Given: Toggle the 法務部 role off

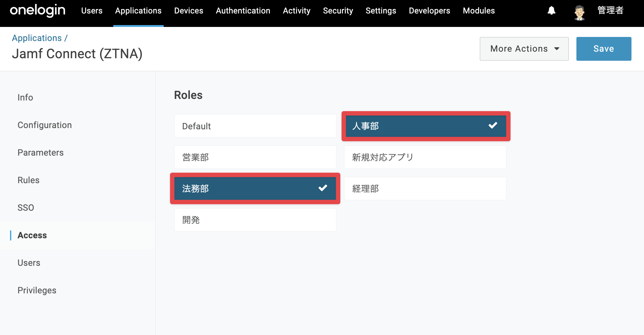Looking at the screenshot, I should click(255, 188).
